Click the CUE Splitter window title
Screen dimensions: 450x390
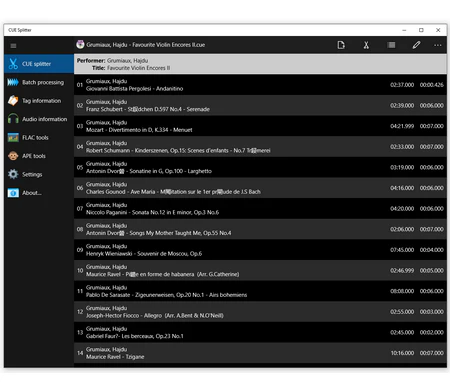point(20,30)
